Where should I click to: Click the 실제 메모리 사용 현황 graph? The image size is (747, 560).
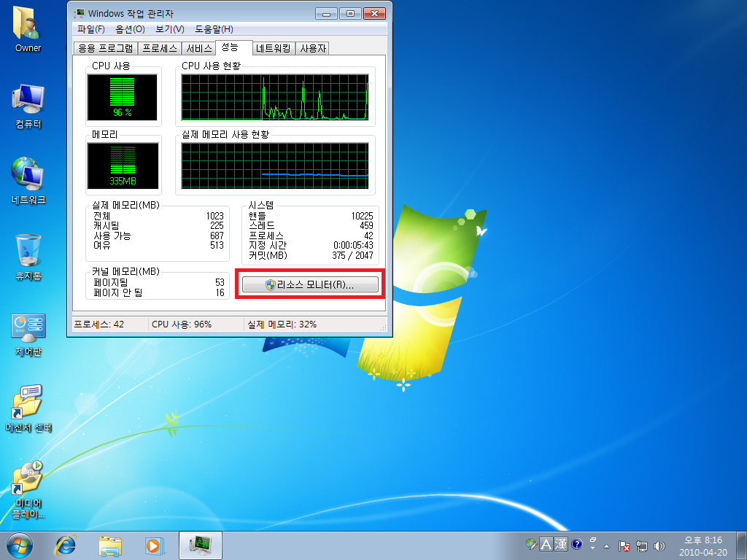275,166
